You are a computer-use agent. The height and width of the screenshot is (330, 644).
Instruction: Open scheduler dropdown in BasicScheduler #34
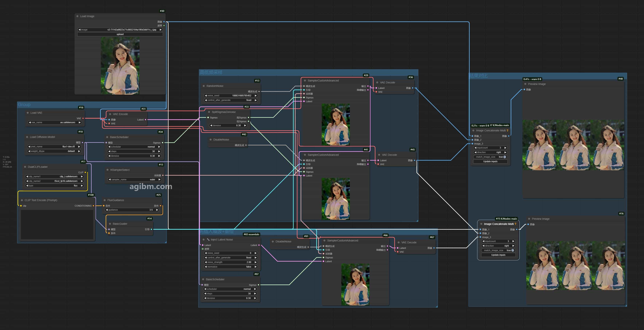pos(134,147)
